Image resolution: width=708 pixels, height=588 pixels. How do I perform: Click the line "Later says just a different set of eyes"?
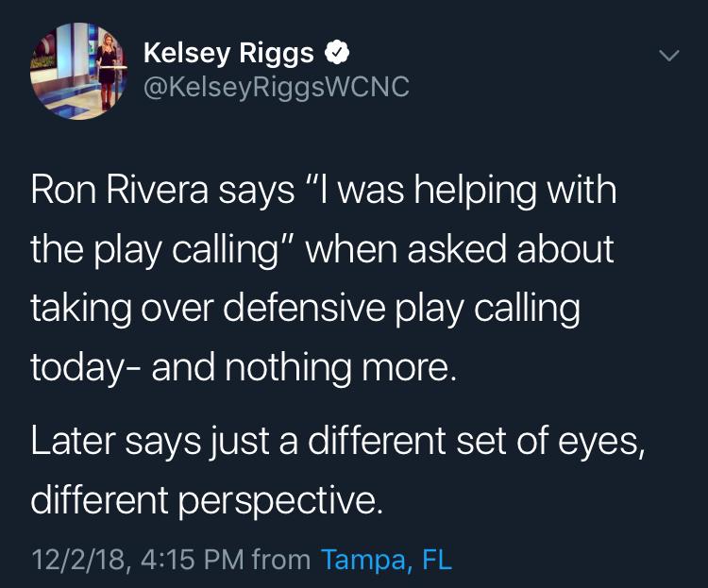[x=337, y=441]
